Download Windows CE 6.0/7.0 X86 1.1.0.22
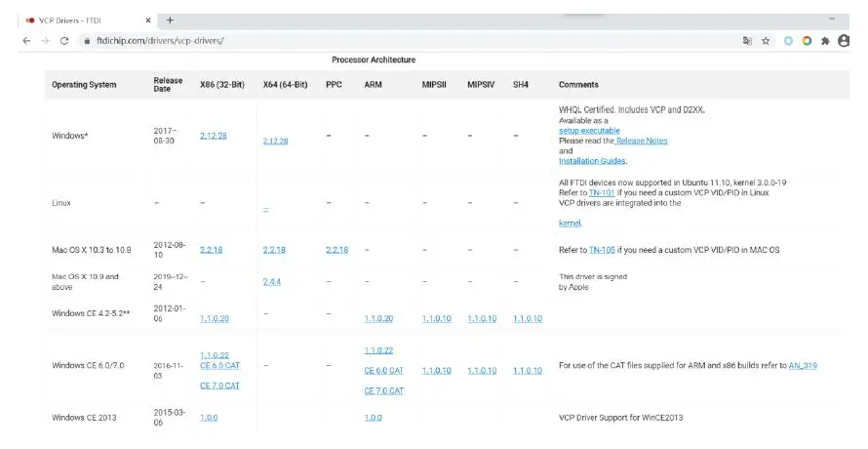The height and width of the screenshot is (449, 868). click(x=215, y=355)
